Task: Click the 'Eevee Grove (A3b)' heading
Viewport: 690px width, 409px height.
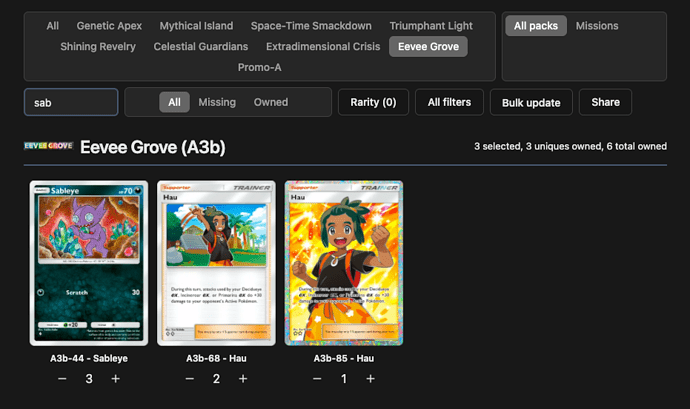Action: point(153,147)
